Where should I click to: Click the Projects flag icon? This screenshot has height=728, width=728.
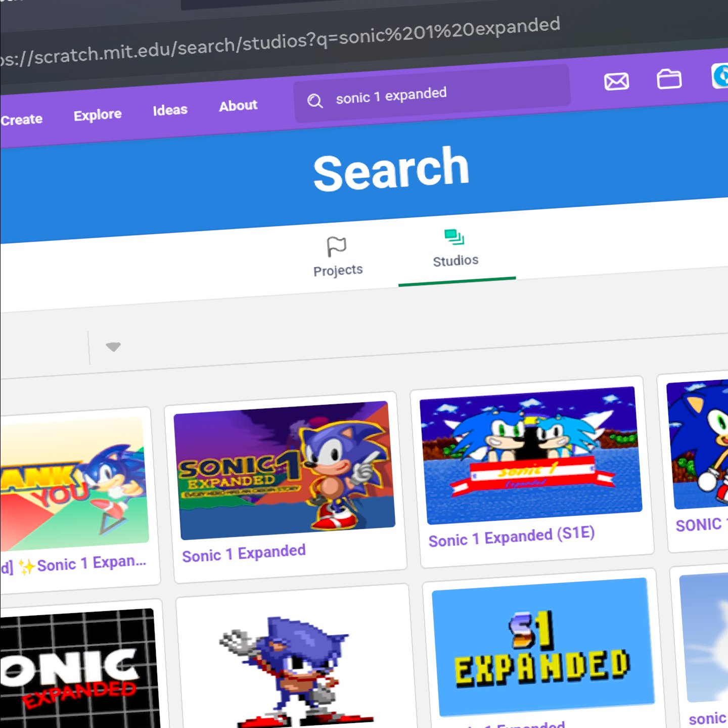[x=336, y=247]
